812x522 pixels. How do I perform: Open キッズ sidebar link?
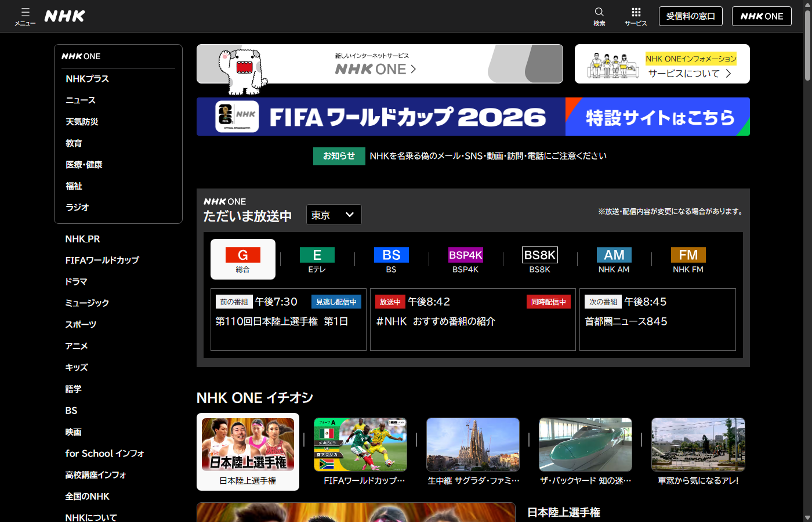pos(76,368)
